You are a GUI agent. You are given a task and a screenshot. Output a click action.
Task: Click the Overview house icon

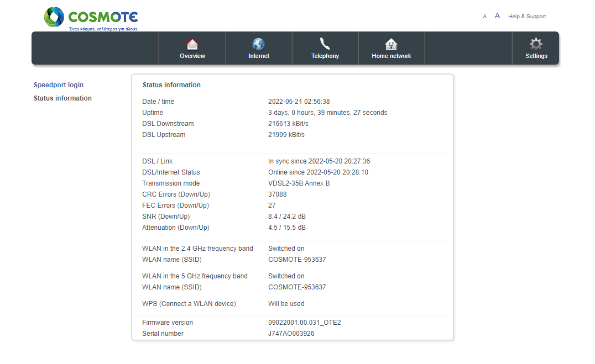click(192, 44)
